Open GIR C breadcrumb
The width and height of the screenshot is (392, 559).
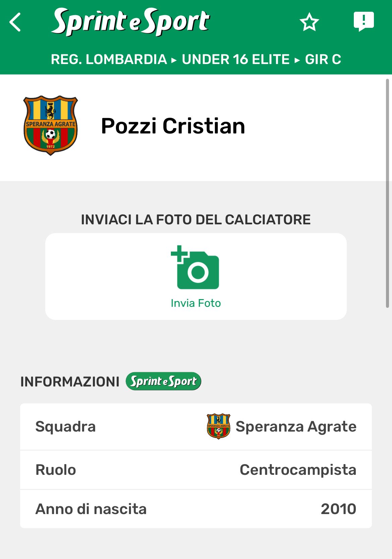point(323,59)
